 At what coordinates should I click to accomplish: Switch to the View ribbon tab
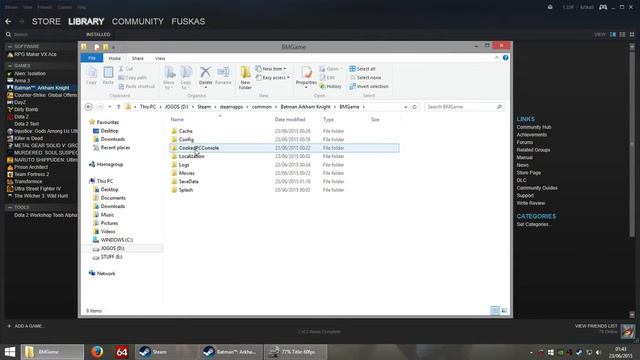click(x=160, y=58)
